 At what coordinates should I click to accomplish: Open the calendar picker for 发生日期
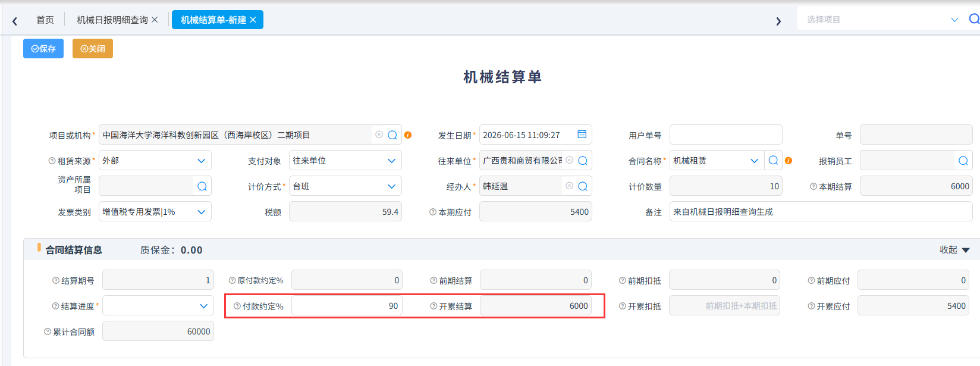pyautogui.click(x=582, y=134)
